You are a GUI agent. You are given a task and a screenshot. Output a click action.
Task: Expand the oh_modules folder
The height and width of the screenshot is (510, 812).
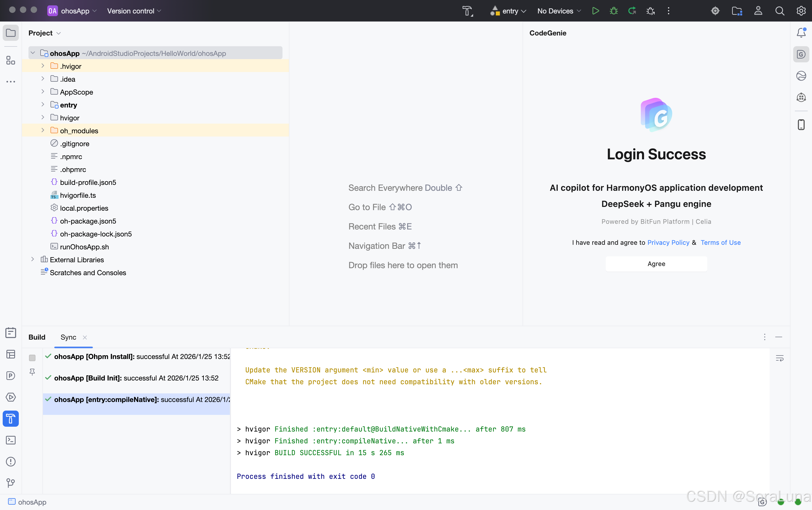tap(43, 131)
